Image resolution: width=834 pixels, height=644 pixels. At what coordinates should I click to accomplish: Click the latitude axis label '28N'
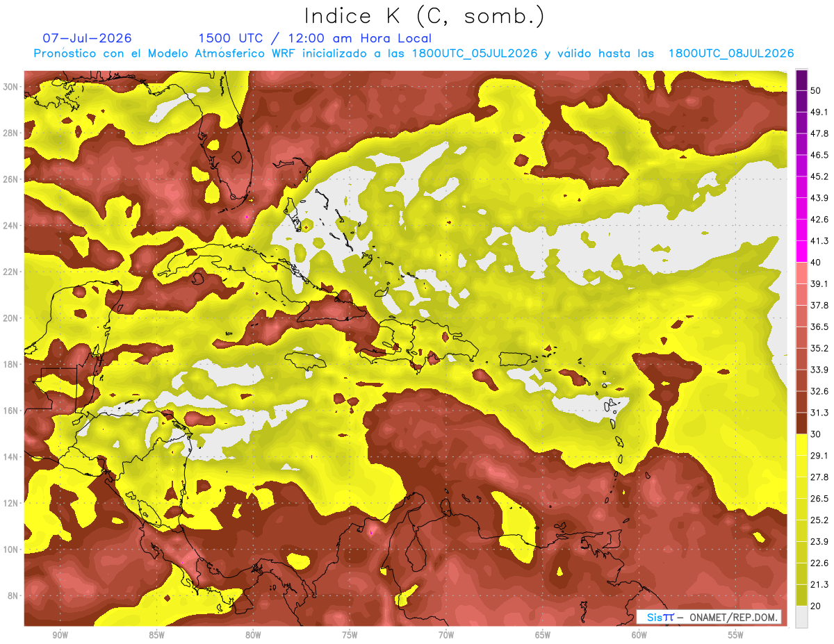(x=11, y=133)
